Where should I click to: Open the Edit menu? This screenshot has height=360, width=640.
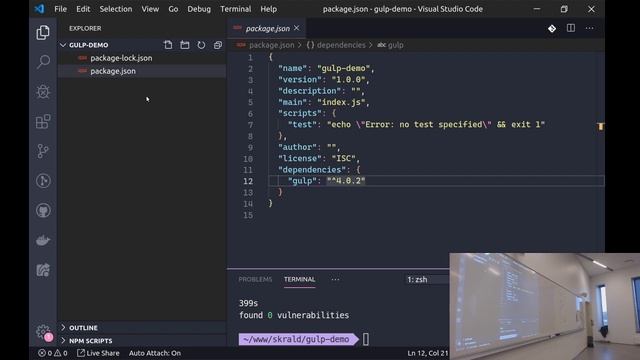click(x=83, y=9)
